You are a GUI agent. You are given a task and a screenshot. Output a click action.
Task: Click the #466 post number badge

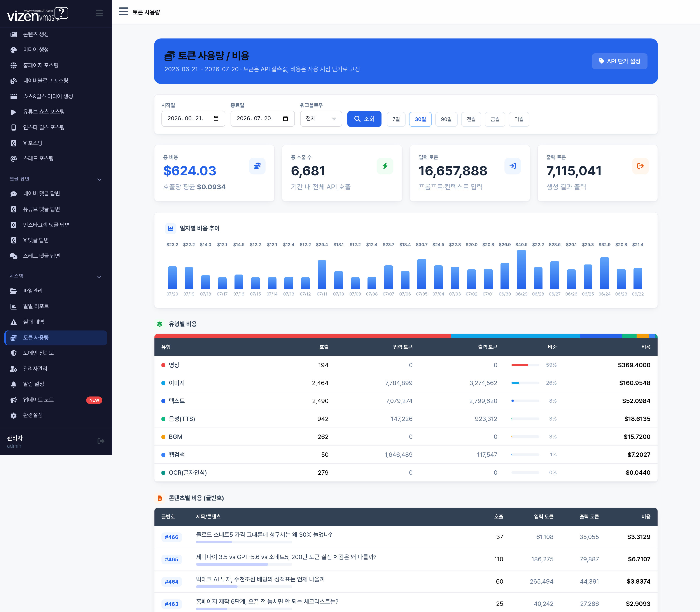171,537
